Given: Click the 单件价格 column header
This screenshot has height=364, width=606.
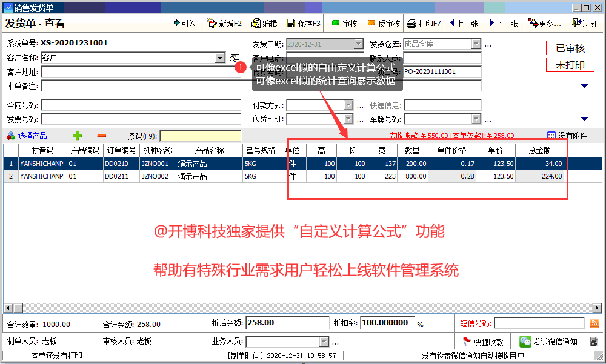Looking at the screenshot, I should (452, 150).
